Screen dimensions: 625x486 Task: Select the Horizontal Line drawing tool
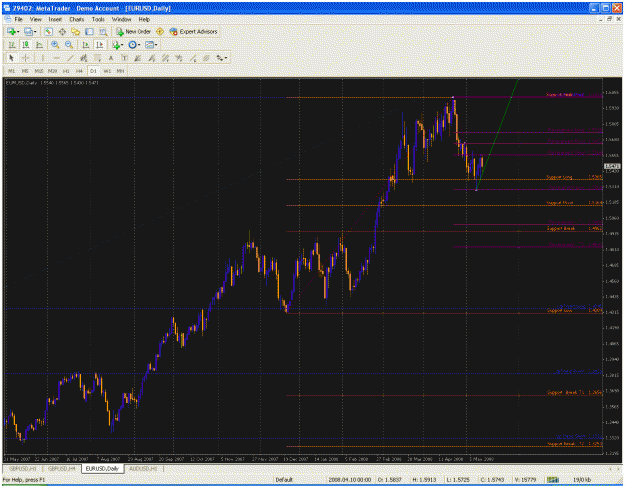[56, 58]
